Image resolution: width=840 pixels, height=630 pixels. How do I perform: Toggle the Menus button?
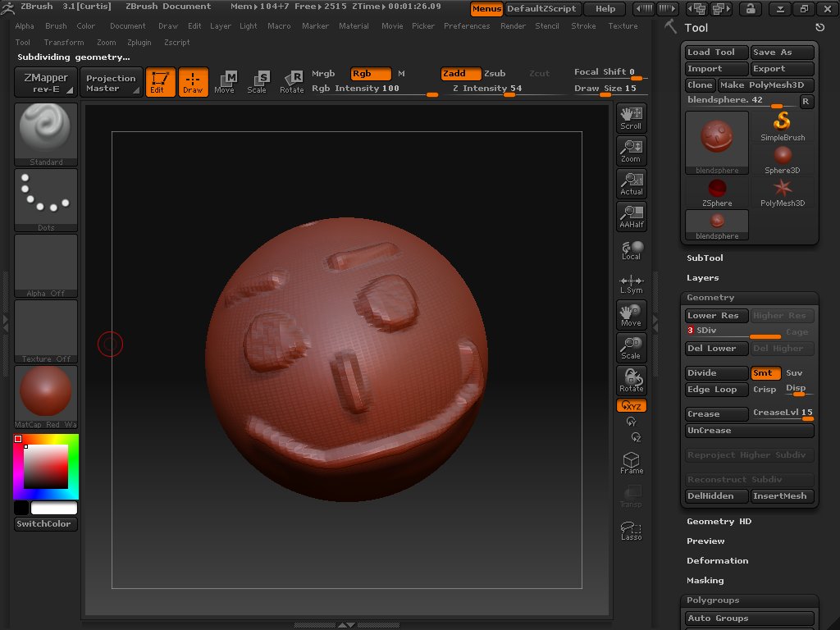coord(486,8)
